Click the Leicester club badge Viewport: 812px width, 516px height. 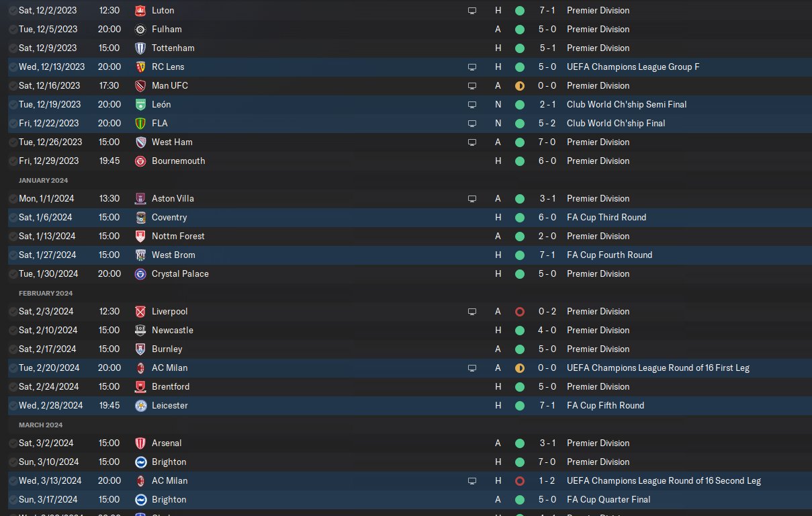[140, 406]
